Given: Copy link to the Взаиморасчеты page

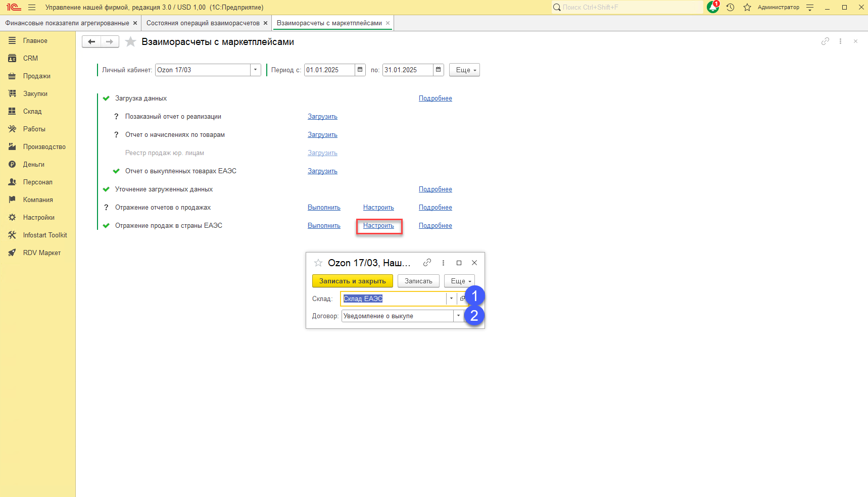Looking at the screenshot, I should [x=825, y=41].
